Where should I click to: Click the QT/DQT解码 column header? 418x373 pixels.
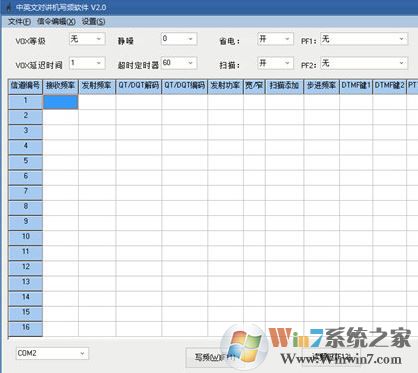coord(139,86)
